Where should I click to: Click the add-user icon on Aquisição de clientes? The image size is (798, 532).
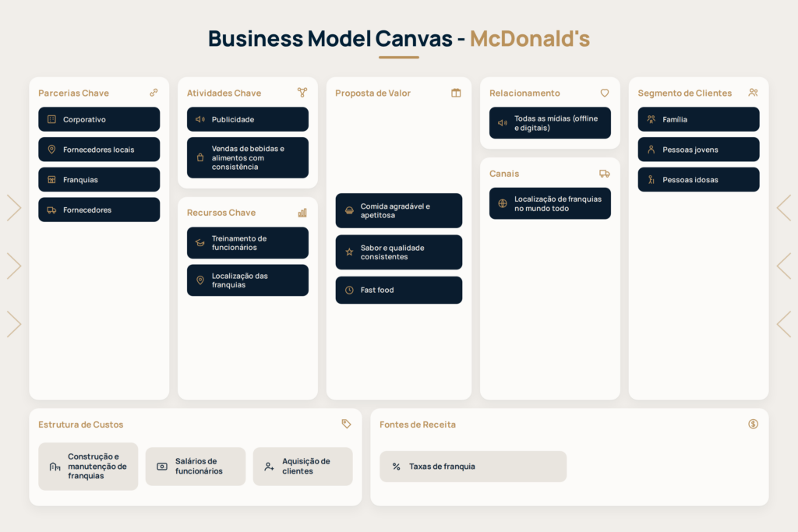point(269,467)
